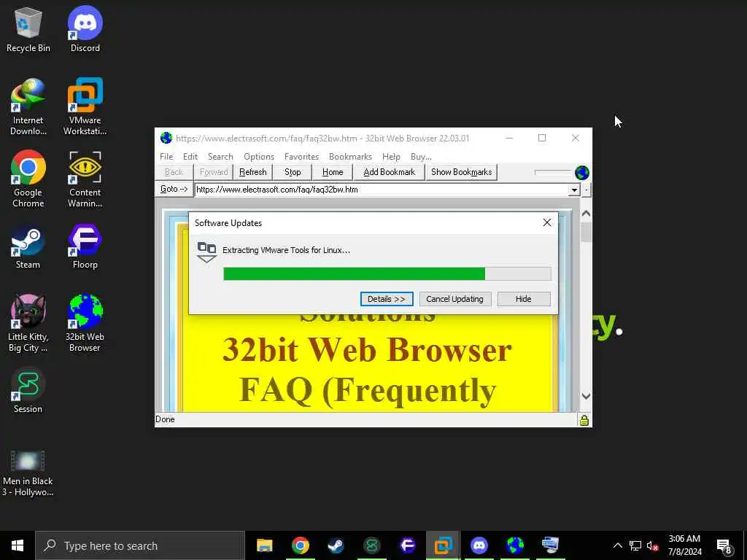Viewport: 747px width, 560px height.
Task: Click the small button right of address dropdown
Action: point(587,190)
